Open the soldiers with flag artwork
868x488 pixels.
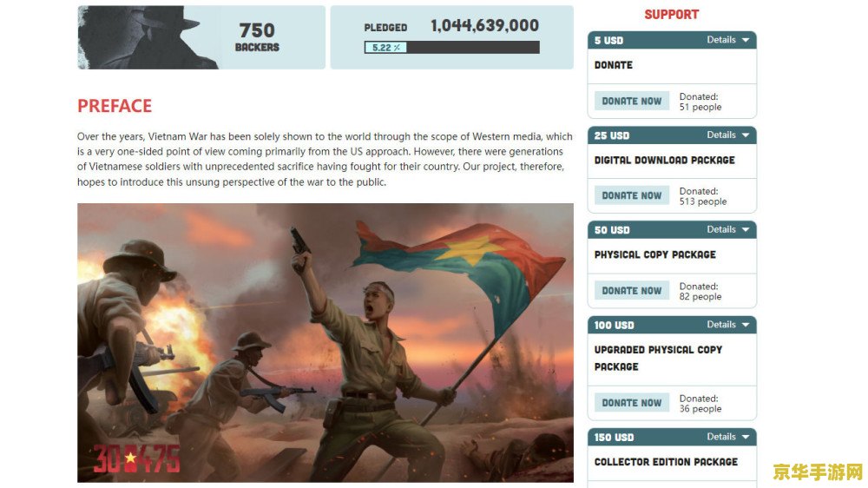(x=325, y=343)
